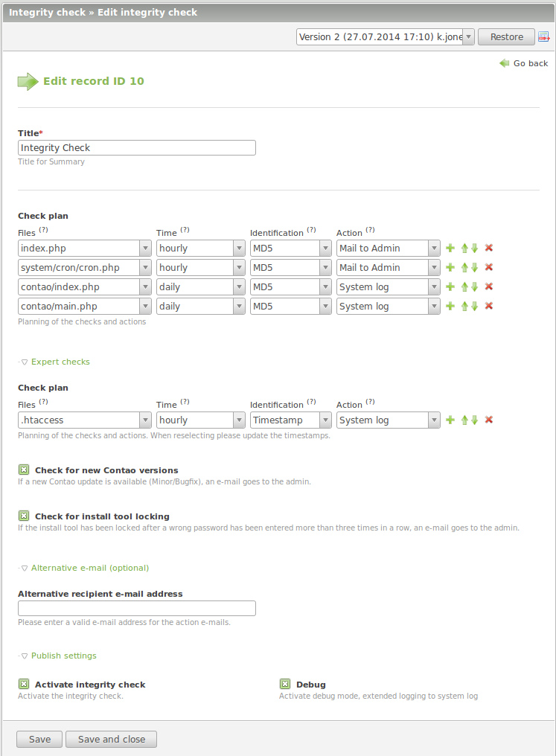Open Time dropdown for index.php row
556x756 pixels.
[x=200, y=248]
